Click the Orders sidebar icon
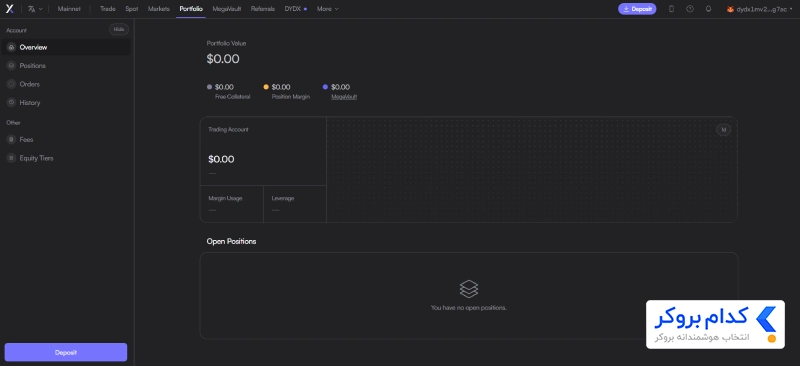The height and width of the screenshot is (366, 800). pos(11,84)
